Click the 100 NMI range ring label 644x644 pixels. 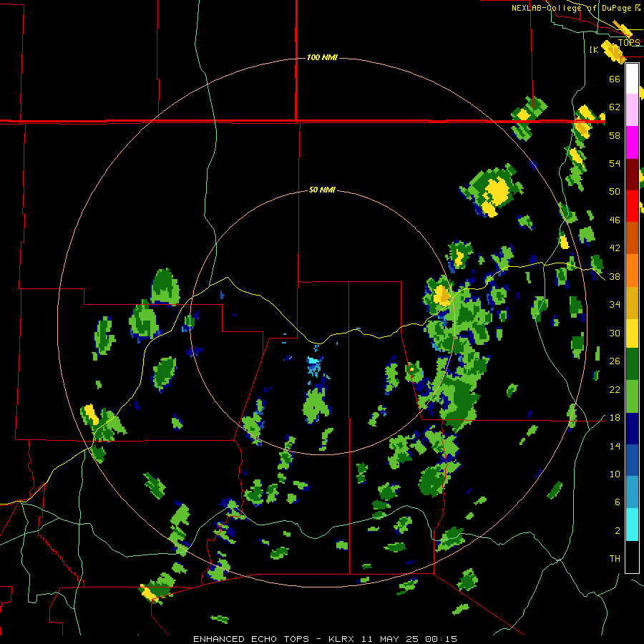click(x=322, y=57)
